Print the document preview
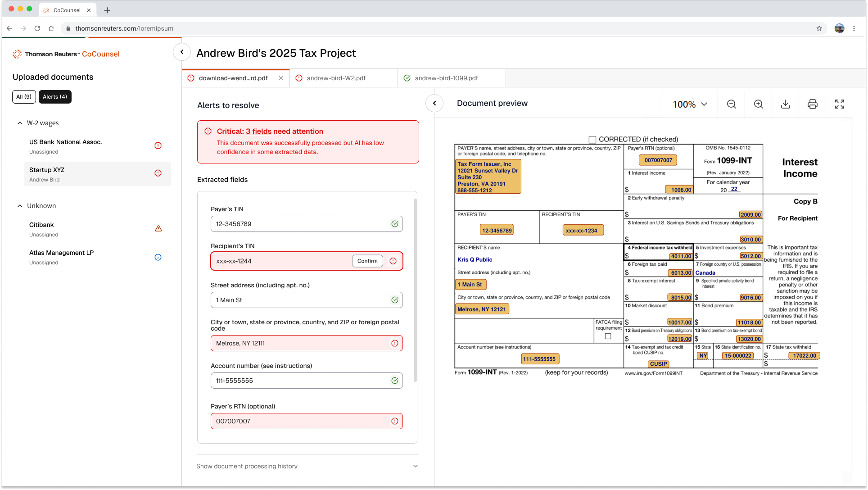The height and width of the screenshot is (490, 868). pos(813,104)
